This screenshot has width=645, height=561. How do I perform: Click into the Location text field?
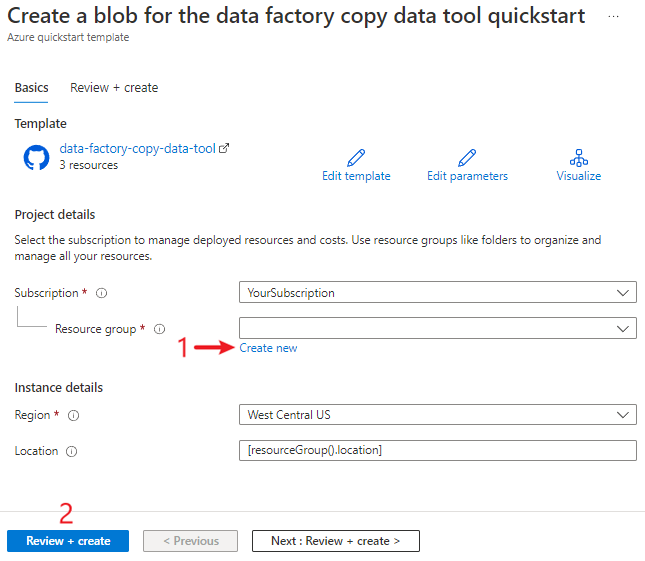click(438, 450)
